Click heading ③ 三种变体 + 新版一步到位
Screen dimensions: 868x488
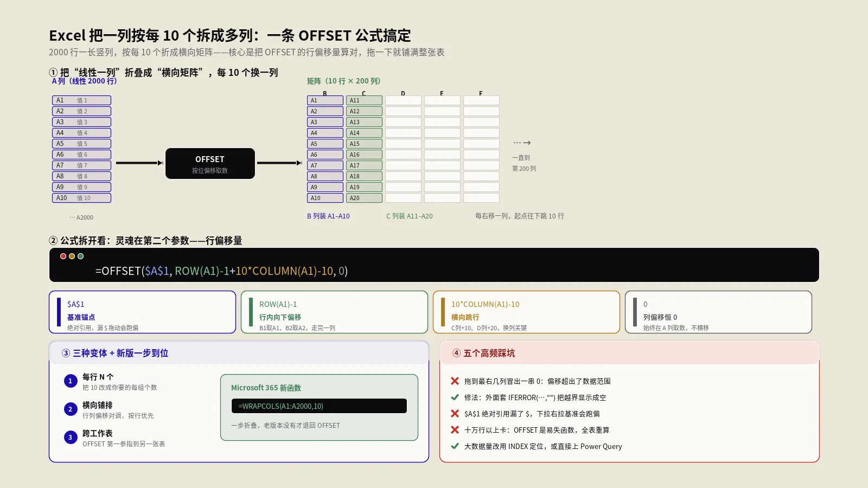click(x=115, y=353)
